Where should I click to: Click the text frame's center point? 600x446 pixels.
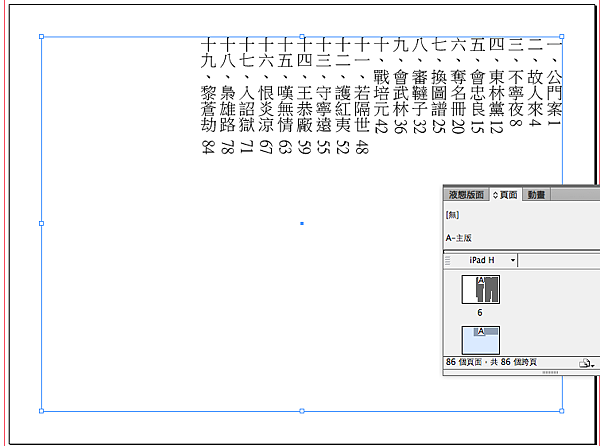tap(302, 223)
